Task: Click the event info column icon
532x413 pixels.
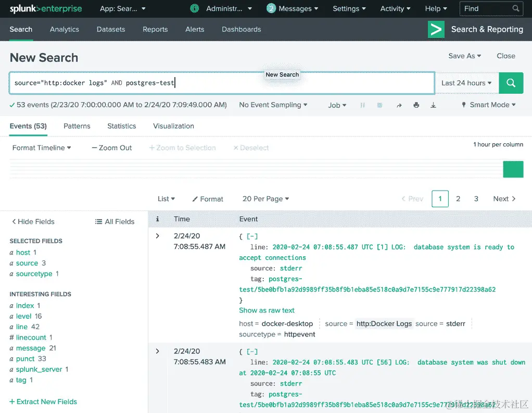Action: pos(157,219)
